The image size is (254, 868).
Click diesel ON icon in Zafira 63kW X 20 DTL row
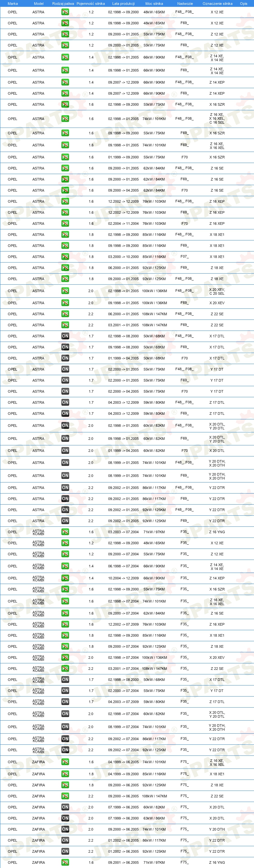click(65, 818)
